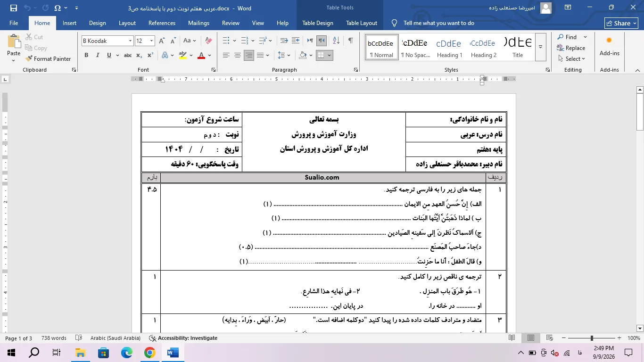644x362 pixels.
Task: Save the document with the Save icon
Action: (13, 8)
